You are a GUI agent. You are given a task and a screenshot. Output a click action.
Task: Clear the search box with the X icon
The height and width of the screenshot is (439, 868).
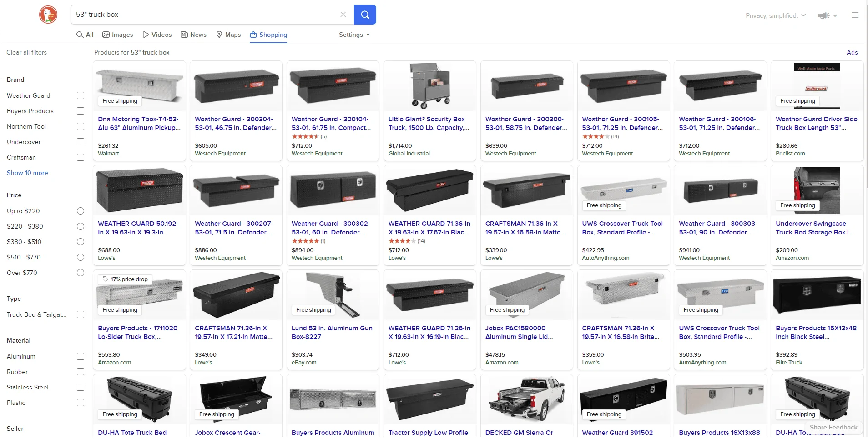[343, 15]
